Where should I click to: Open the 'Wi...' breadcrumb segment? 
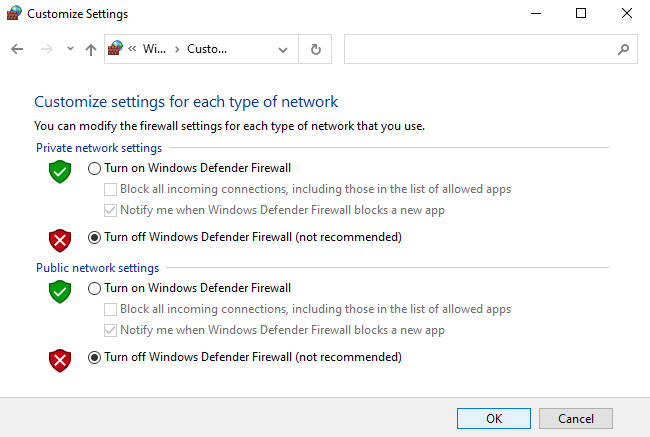[x=154, y=49]
